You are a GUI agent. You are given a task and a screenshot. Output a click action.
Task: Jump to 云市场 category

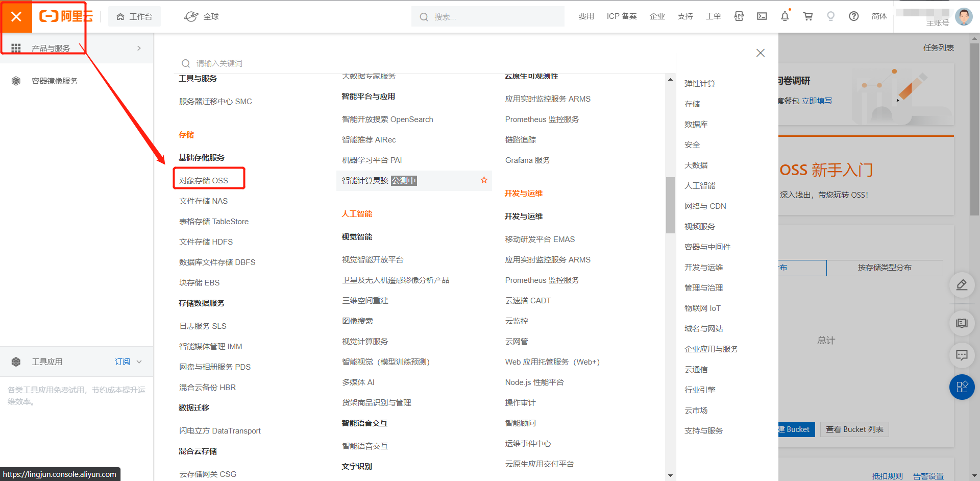coord(696,410)
